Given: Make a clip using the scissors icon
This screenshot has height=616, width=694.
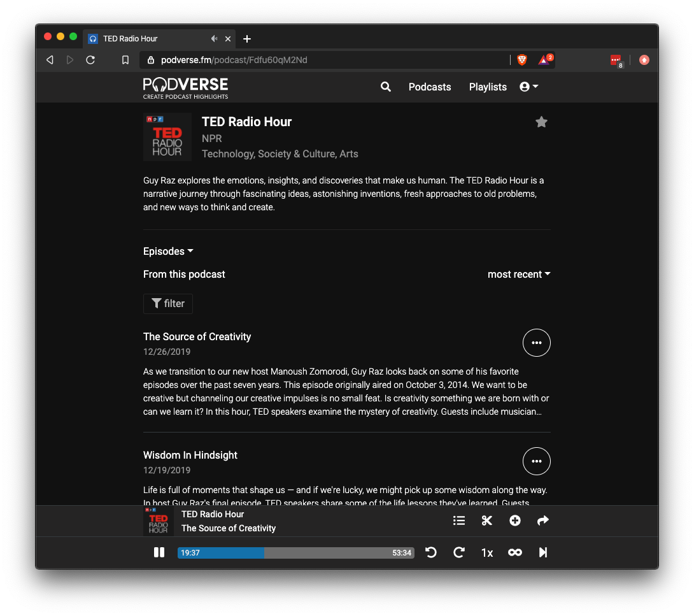Looking at the screenshot, I should pyautogui.click(x=487, y=520).
